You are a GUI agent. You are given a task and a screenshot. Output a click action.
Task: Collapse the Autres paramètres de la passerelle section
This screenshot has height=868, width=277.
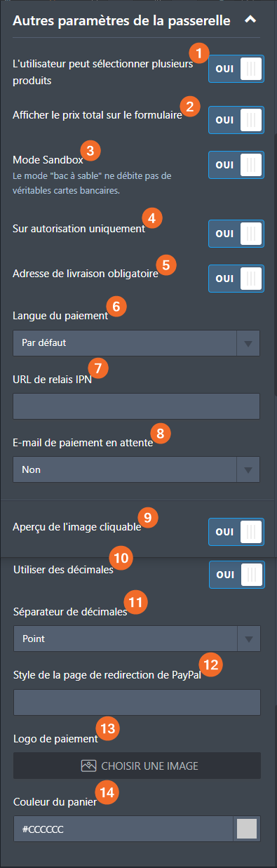(x=250, y=20)
